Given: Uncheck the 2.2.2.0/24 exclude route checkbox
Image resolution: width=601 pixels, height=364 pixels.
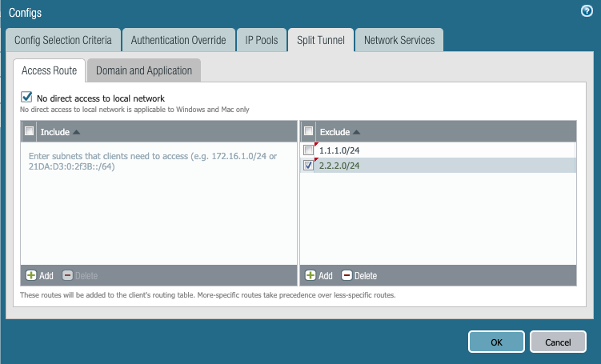Looking at the screenshot, I should tap(309, 166).
